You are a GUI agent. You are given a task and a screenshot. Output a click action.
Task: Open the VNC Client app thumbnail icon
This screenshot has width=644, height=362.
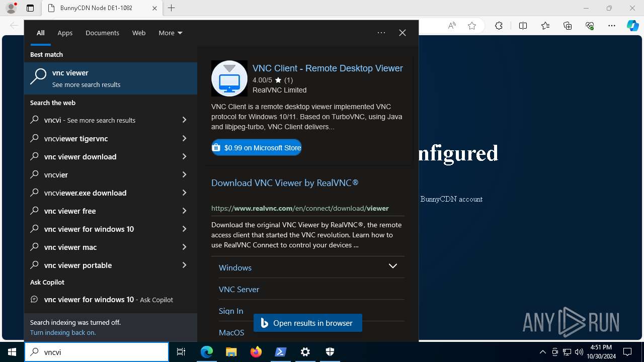(229, 78)
